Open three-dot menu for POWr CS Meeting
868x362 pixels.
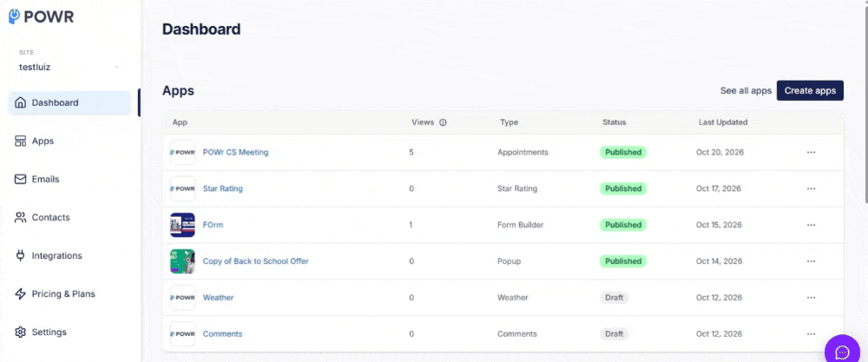(811, 152)
